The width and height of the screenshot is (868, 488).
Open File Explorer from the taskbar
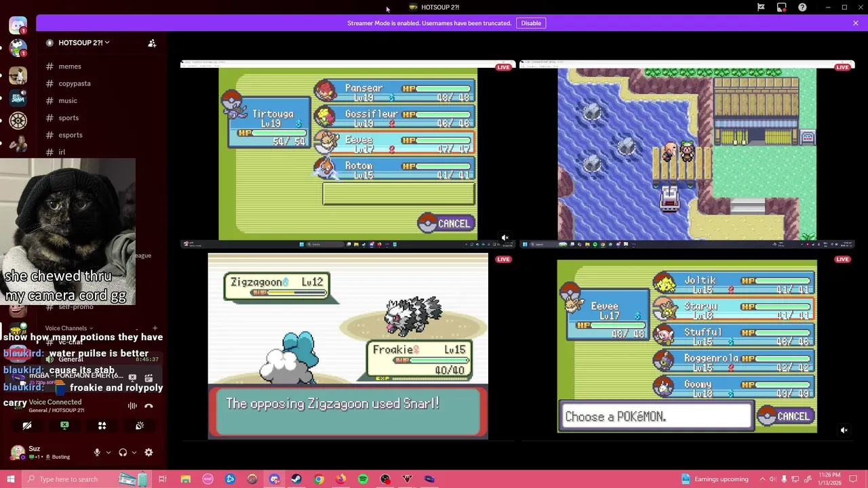(185, 479)
